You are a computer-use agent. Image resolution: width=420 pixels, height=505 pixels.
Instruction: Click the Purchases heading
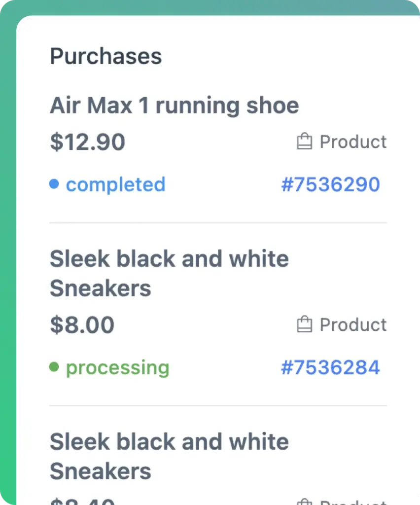(x=105, y=56)
